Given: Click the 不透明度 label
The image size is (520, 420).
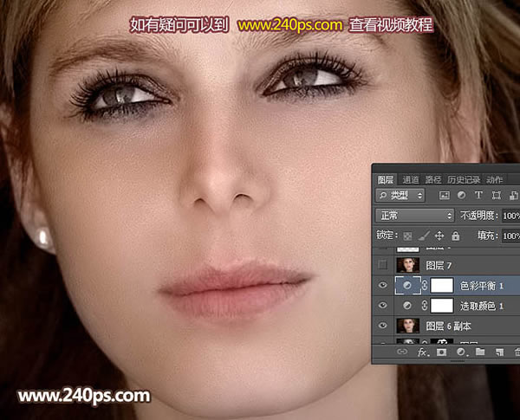Looking at the screenshot, I should pos(479,216).
